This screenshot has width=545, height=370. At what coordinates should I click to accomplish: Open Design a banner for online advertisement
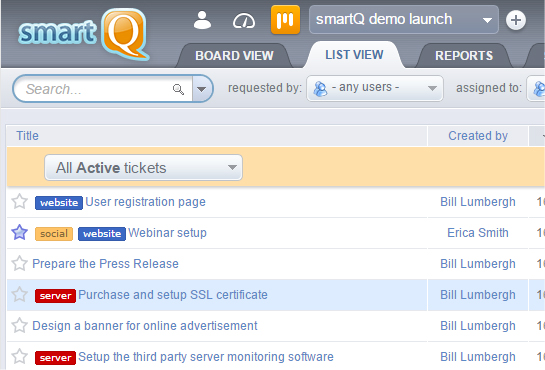click(x=145, y=326)
